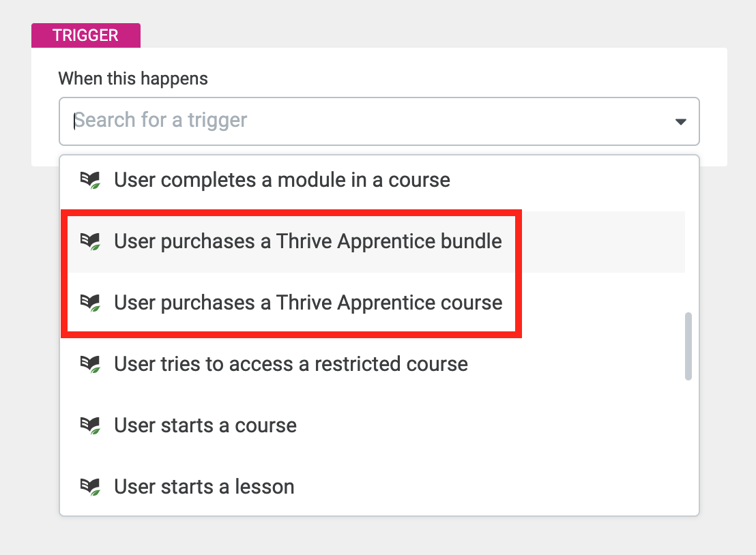Select "User completes a module in a course"
Image resolution: width=756 pixels, height=555 pixels.
(x=373, y=180)
